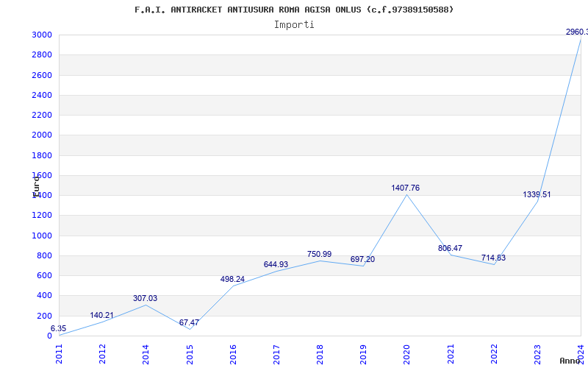
Task: Click x-axis year 2019
Action: pyautogui.click(x=363, y=354)
